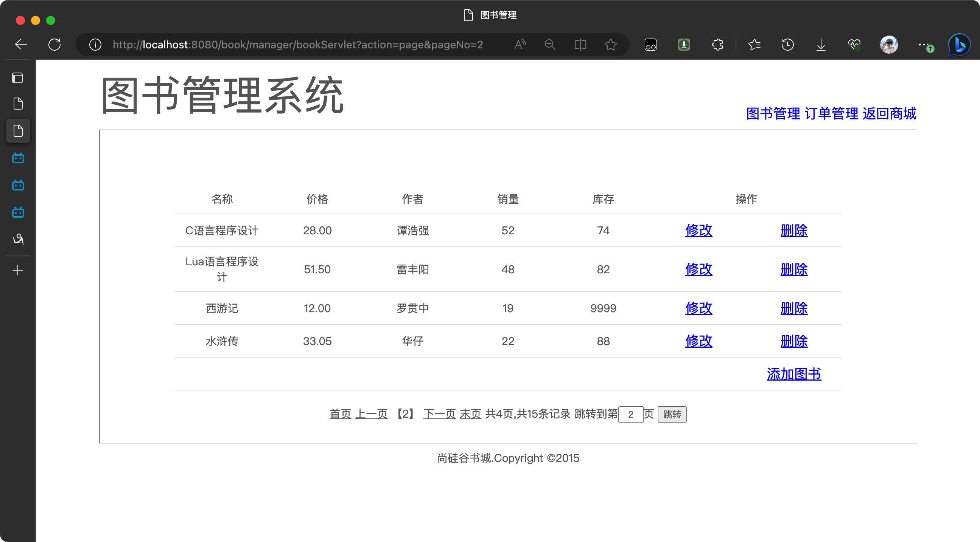Toggle the vertical tabs pane icon

(x=17, y=78)
